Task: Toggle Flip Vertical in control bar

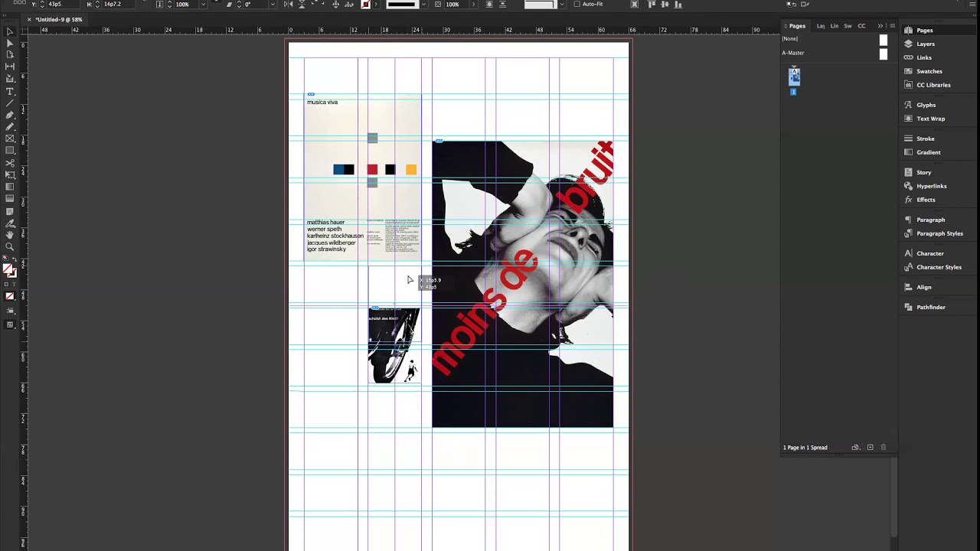Action: tap(302, 5)
